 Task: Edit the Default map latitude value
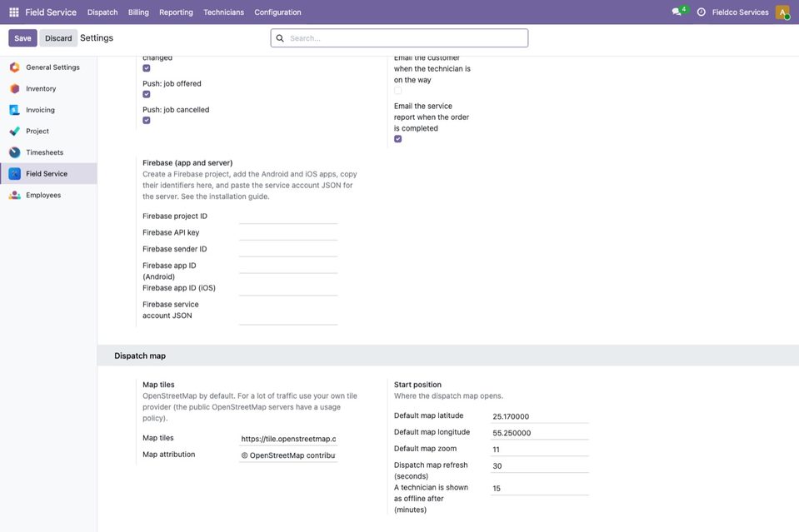[x=540, y=416]
